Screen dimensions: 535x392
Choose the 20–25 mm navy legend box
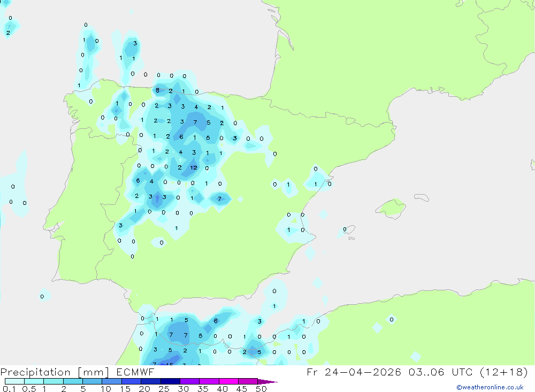[x=151, y=381]
